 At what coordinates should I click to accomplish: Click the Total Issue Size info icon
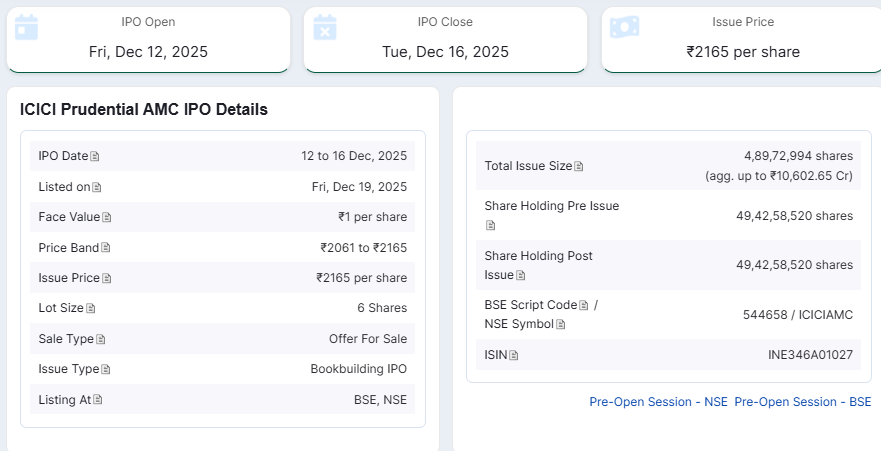click(x=579, y=166)
